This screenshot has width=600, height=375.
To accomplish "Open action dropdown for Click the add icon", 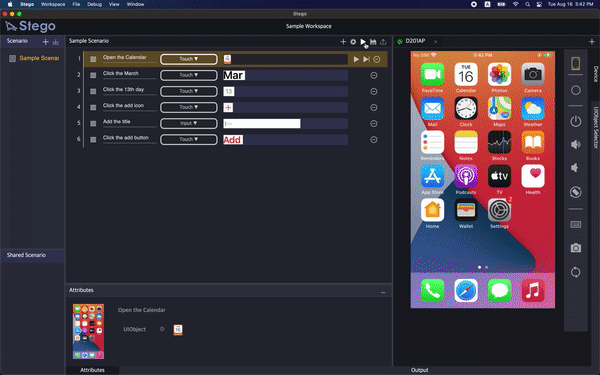I will [189, 107].
